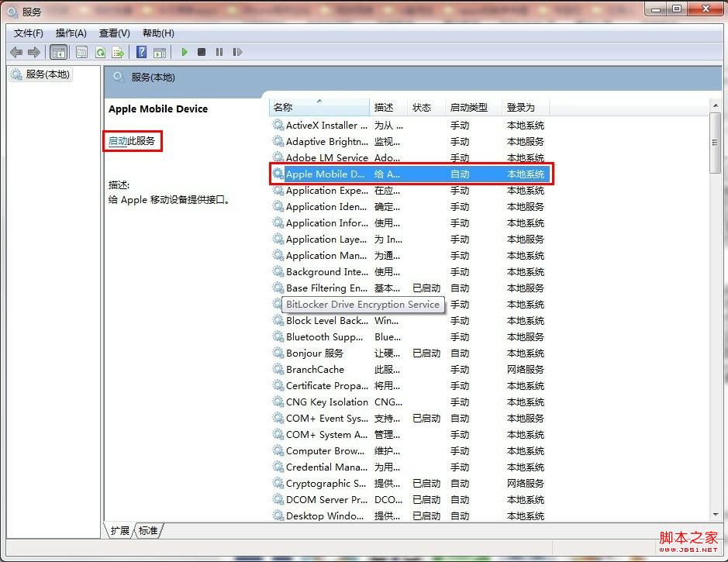
Task: Select the CNG Key Isolation service row
Action: pos(409,402)
